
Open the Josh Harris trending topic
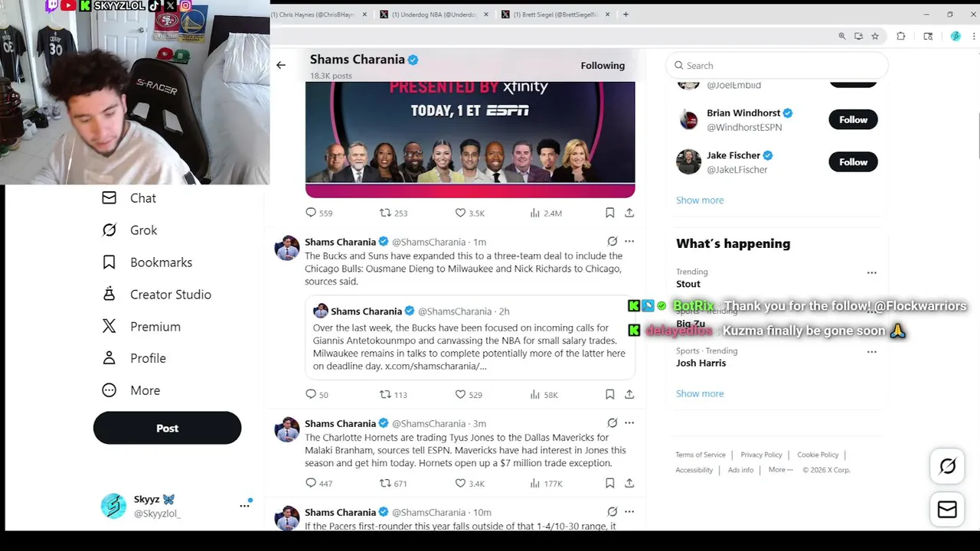(701, 364)
